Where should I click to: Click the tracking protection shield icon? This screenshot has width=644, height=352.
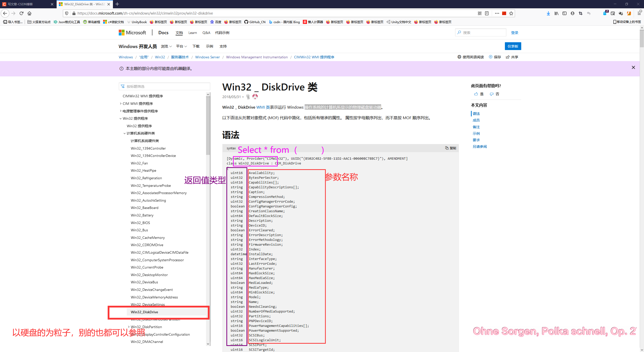click(66, 13)
